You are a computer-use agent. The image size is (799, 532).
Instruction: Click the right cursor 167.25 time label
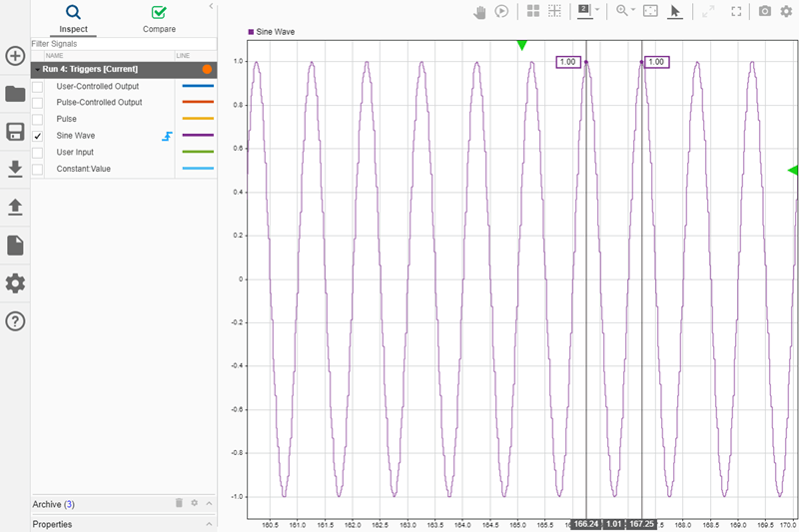click(x=641, y=524)
